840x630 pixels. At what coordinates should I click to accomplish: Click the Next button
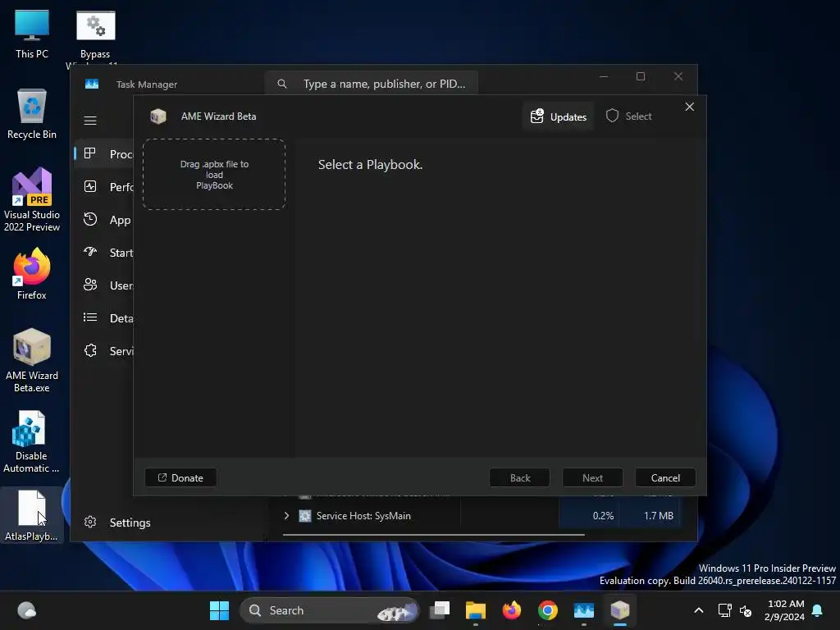[592, 478]
